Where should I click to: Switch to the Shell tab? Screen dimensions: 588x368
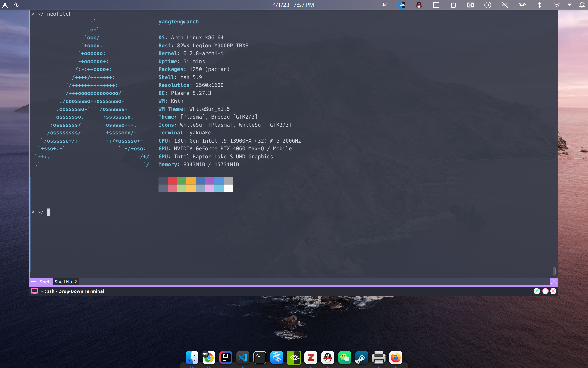coord(45,282)
